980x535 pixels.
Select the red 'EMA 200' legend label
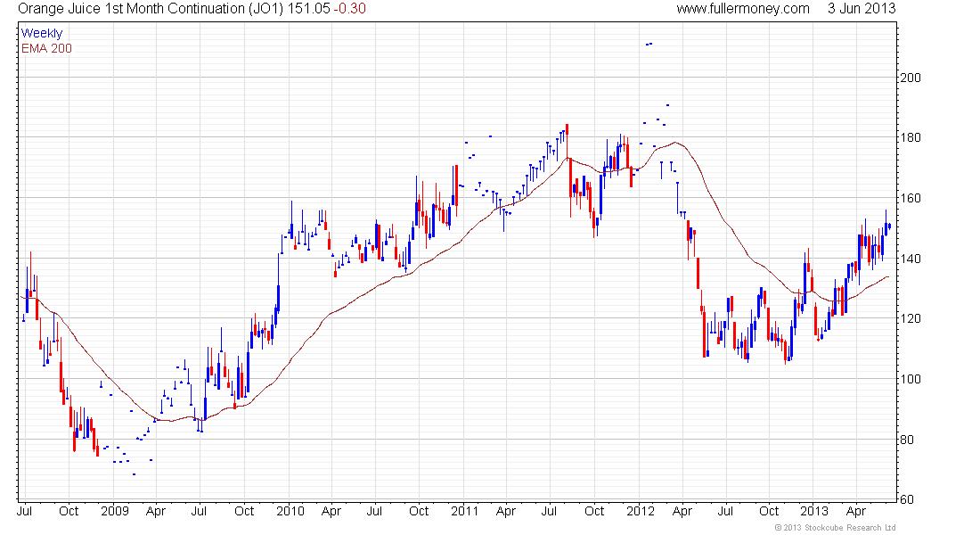click(x=46, y=49)
